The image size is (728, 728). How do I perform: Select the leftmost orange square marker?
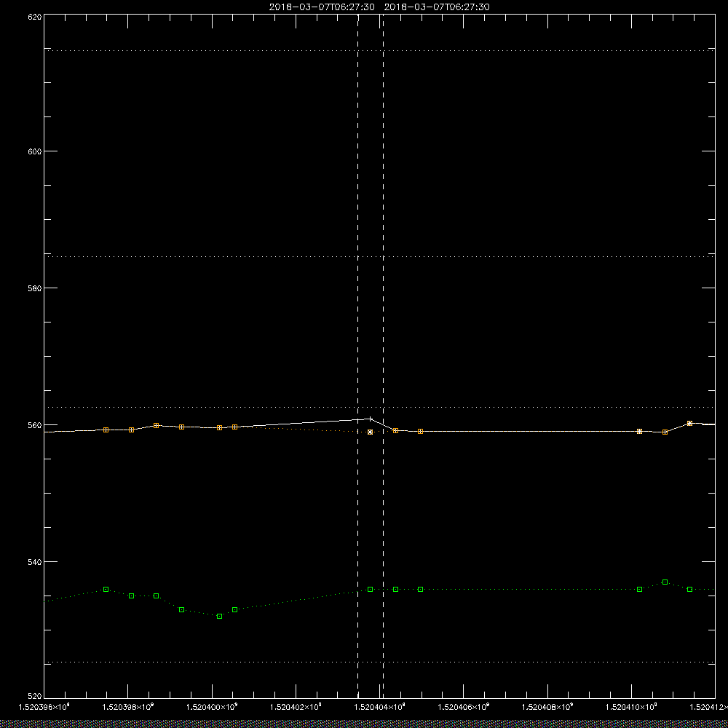point(106,430)
